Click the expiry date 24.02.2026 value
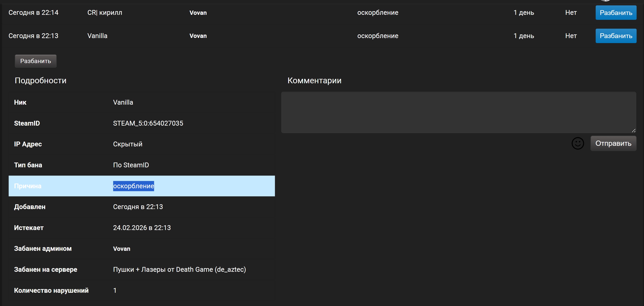Image resolution: width=644 pixels, height=306 pixels. tap(142, 228)
